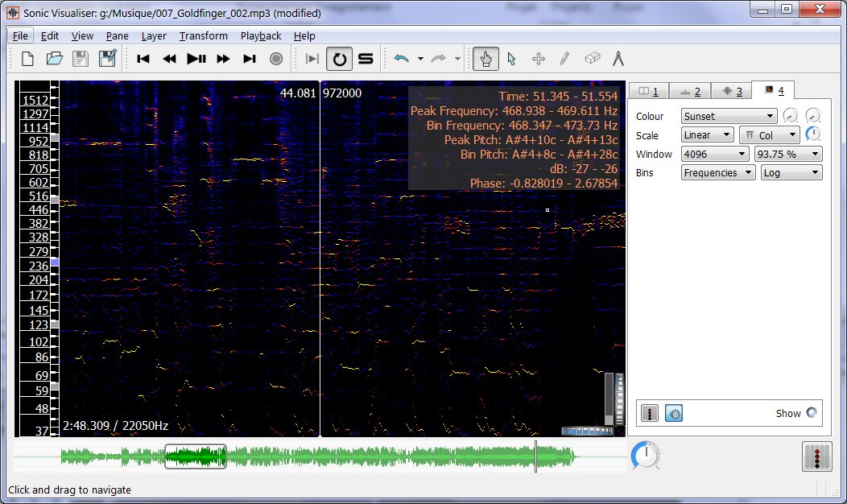Select the Navigate hand tool
This screenshot has width=847, height=504.
(x=485, y=58)
